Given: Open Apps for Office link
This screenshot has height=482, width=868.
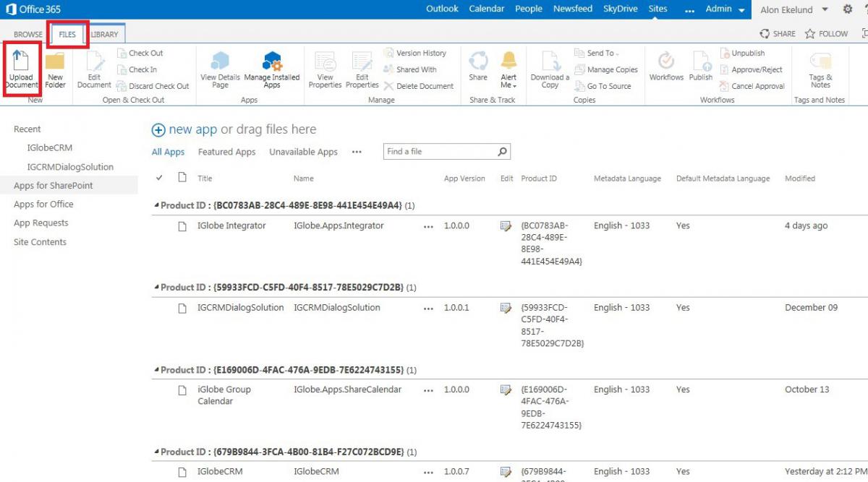Looking at the screenshot, I should pyautogui.click(x=43, y=205).
